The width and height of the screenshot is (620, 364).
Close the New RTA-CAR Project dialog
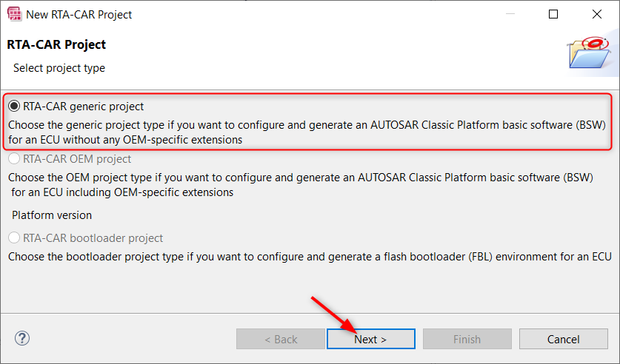pos(597,14)
